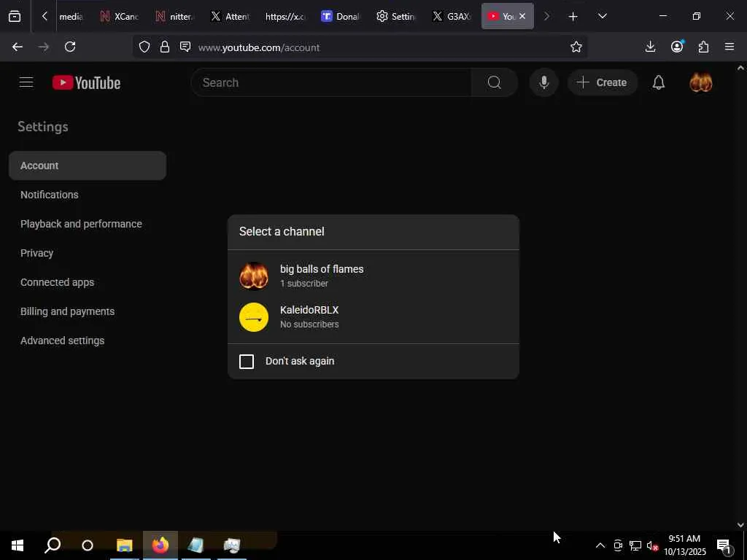This screenshot has width=747, height=560.
Task: Open the downloads panel
Action: [650, 47]
